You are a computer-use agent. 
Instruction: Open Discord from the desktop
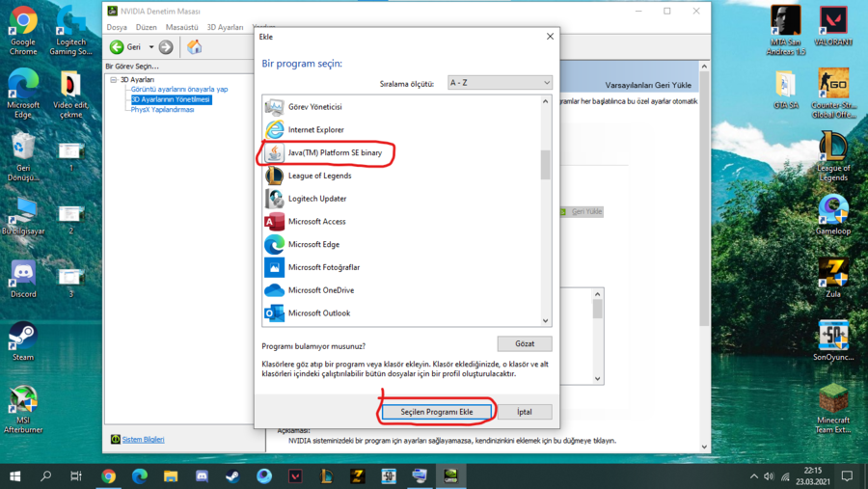(23, 275)
